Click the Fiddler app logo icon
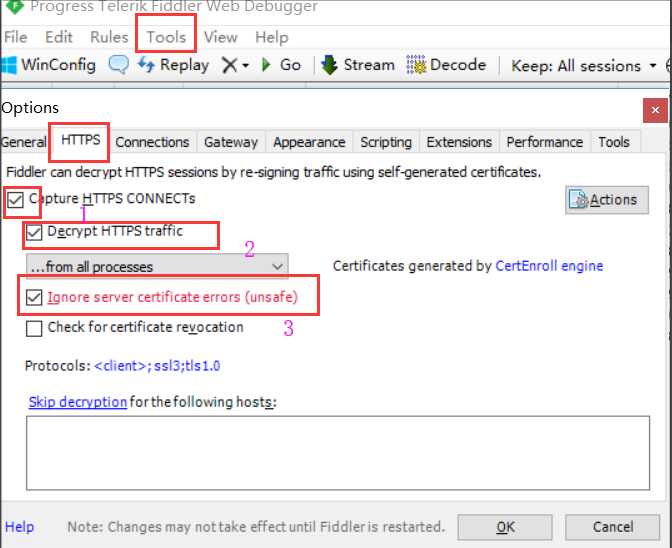The height and width of the screenshot is (548, 672). (15, 6)
